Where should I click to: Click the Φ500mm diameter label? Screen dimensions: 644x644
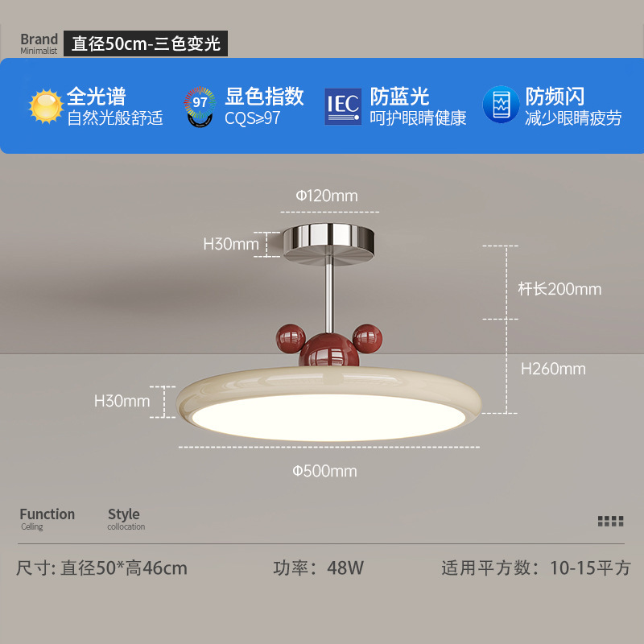click(325, 471)
